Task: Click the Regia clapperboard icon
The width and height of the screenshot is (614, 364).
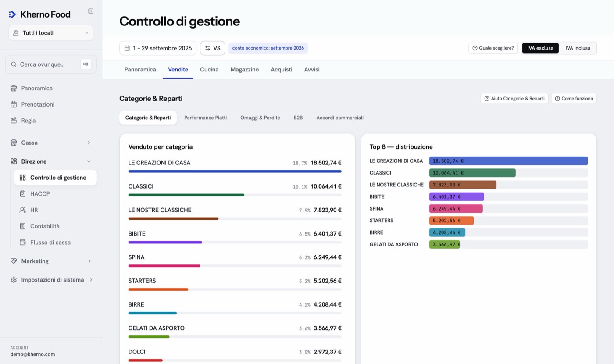Action: tap(14, 121)
